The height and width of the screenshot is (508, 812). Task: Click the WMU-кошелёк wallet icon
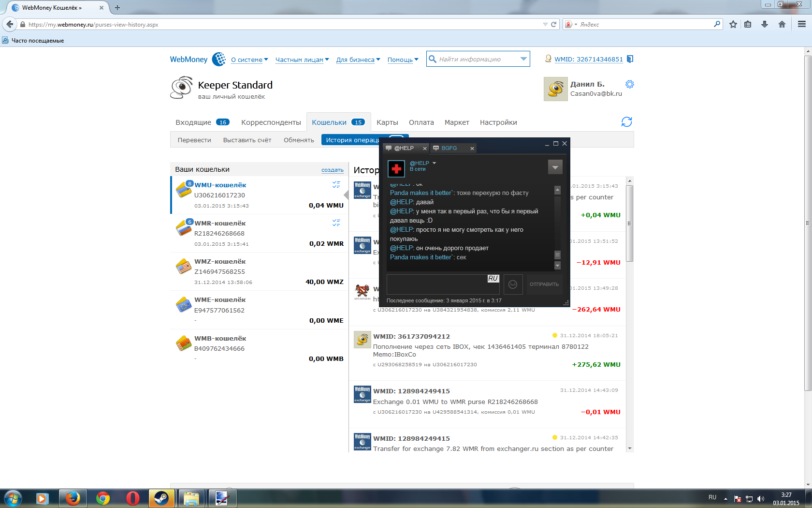[184, 189]
